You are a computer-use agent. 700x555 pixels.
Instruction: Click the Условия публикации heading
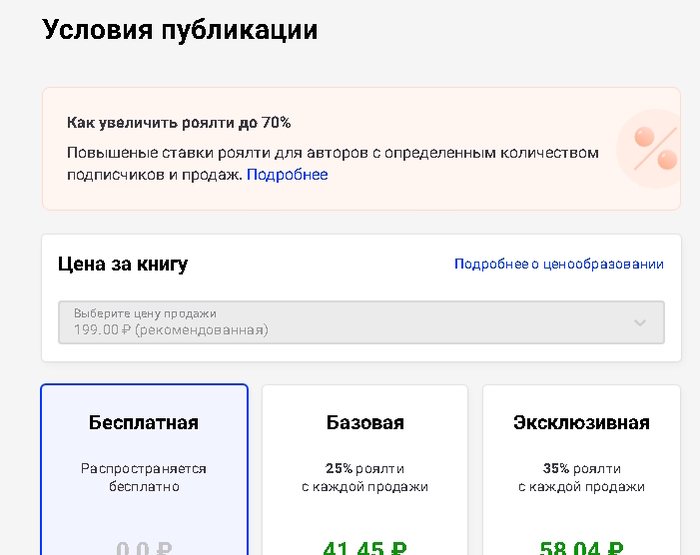click(180, 30)
